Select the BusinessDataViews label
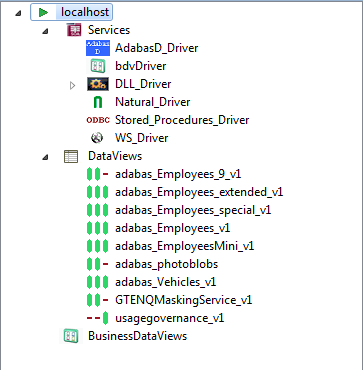This screenshot has height=370, width=363. tap(137, 336)
